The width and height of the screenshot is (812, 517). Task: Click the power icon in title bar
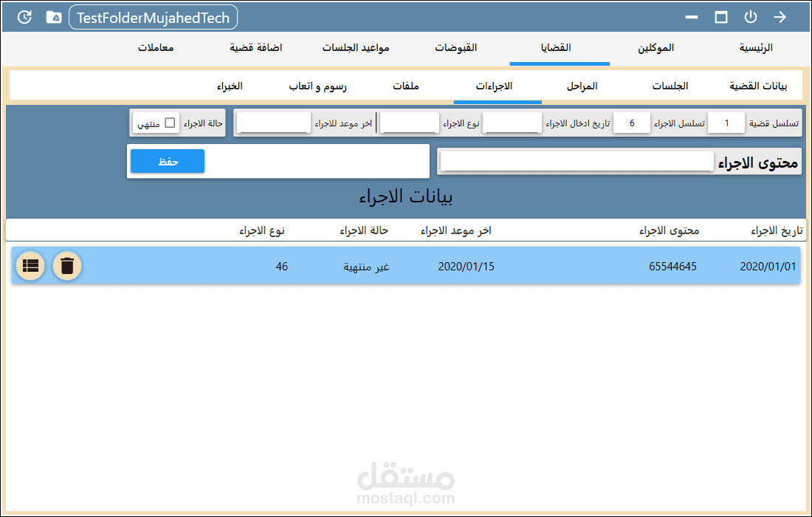pyautogui.click(x=751, y=17)
